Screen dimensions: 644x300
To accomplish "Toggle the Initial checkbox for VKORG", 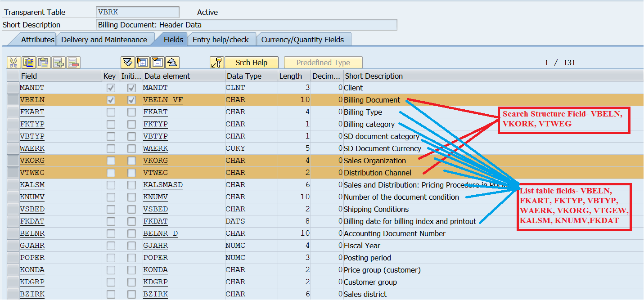I will click(x=131, y=161).
